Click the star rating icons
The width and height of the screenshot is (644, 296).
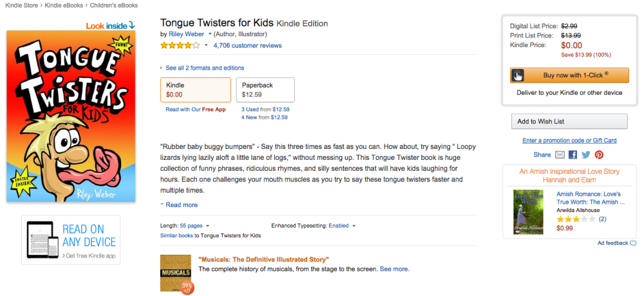180,45
